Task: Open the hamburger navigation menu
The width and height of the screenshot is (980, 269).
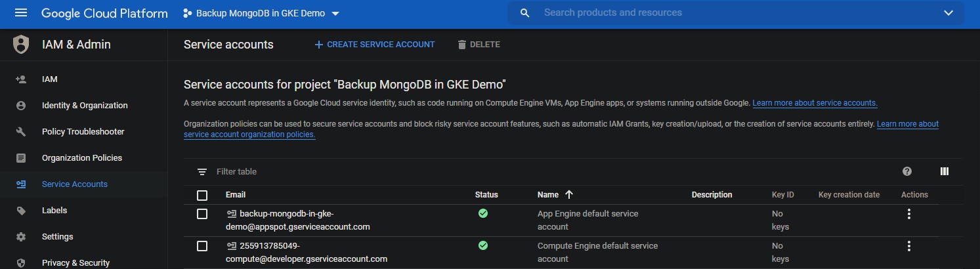Action: click(21, 13)
